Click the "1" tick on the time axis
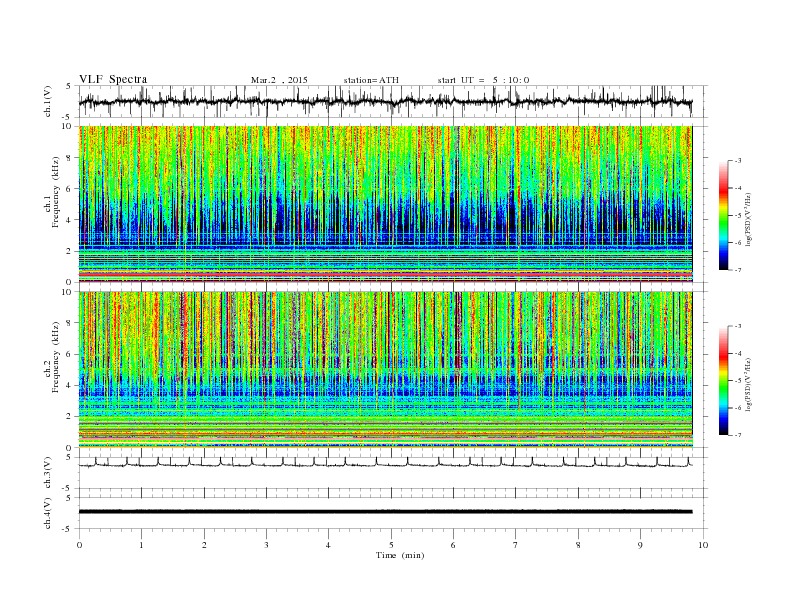Image resolution: width=792 pixels, height=612 pixels. tap(142, 545)
